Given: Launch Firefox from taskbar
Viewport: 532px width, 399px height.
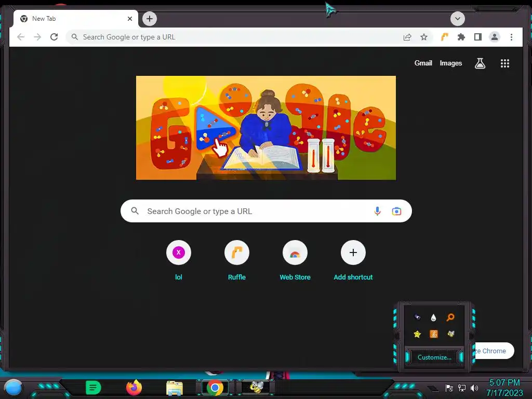Looking at the screenshot, I should 134,388.
